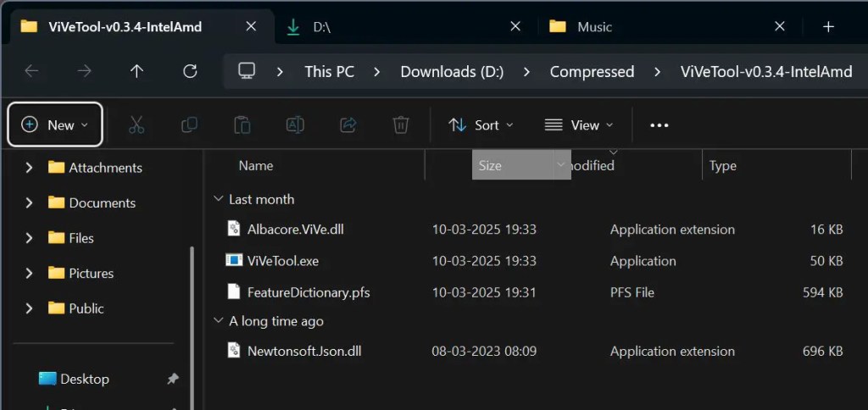Image resolution: width=868 pixels, height=410 pixels.
Task: Close the ViVeTool-v0.3.4-IntelAmd tab
Action: point(251,26)
